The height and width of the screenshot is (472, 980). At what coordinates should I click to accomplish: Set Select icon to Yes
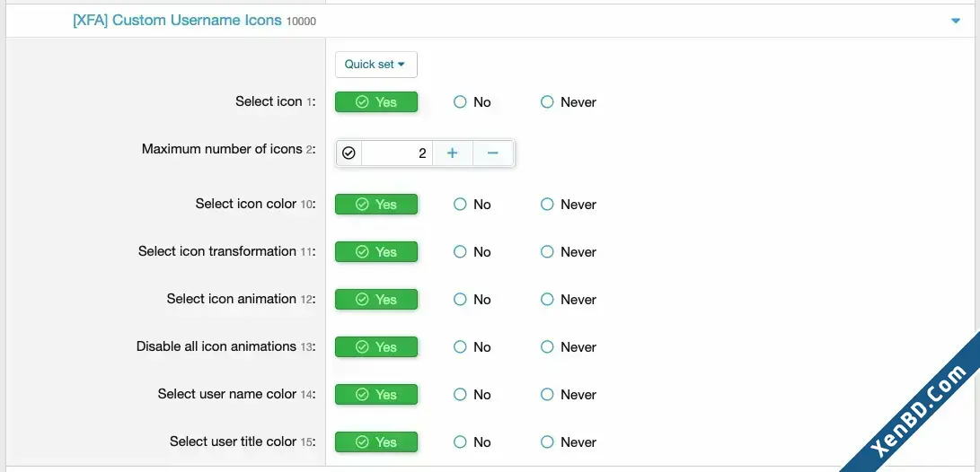[375, 101]
